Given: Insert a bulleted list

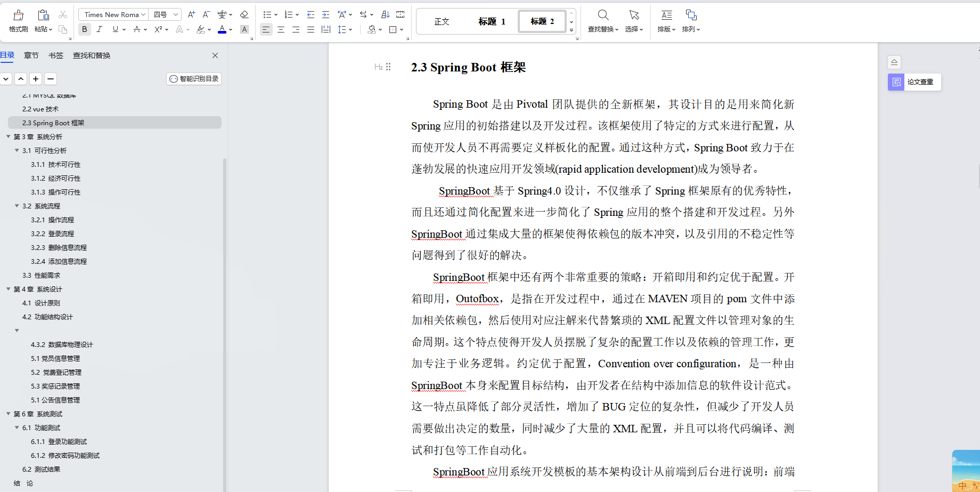Looking at the screenshot, I should point(267,14).
